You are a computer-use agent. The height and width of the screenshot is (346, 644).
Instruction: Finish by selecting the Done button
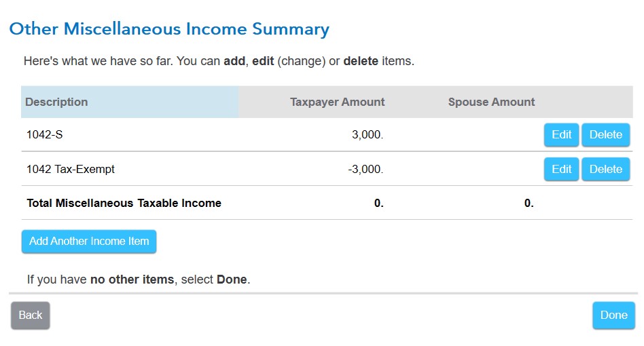point(613,315)
